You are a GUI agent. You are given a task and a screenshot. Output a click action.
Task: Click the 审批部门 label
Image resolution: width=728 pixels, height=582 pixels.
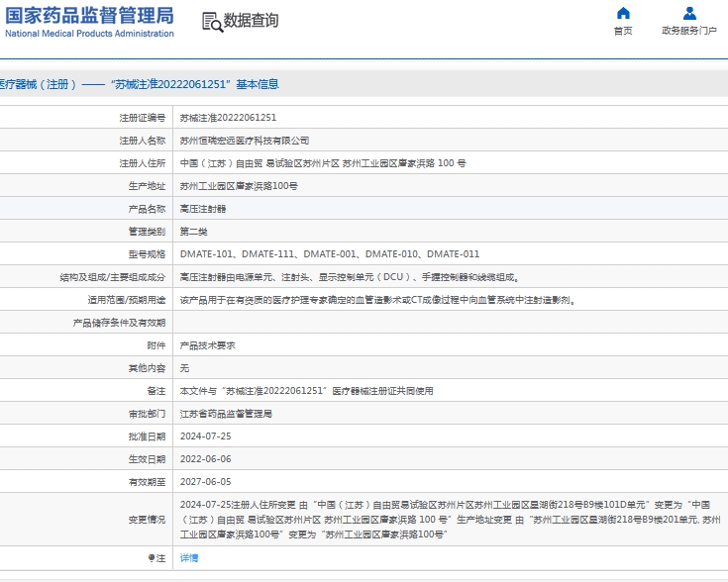[x=147, y=414]
